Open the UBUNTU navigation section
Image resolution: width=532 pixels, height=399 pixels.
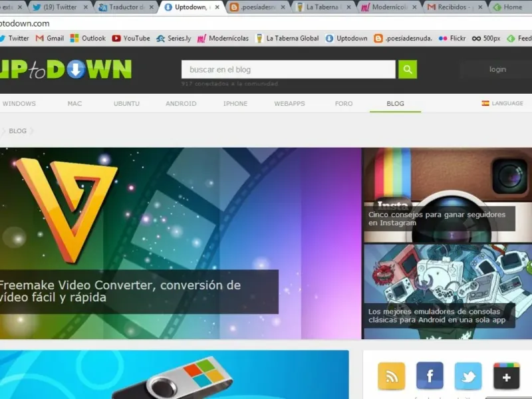[x=126, y=104]
